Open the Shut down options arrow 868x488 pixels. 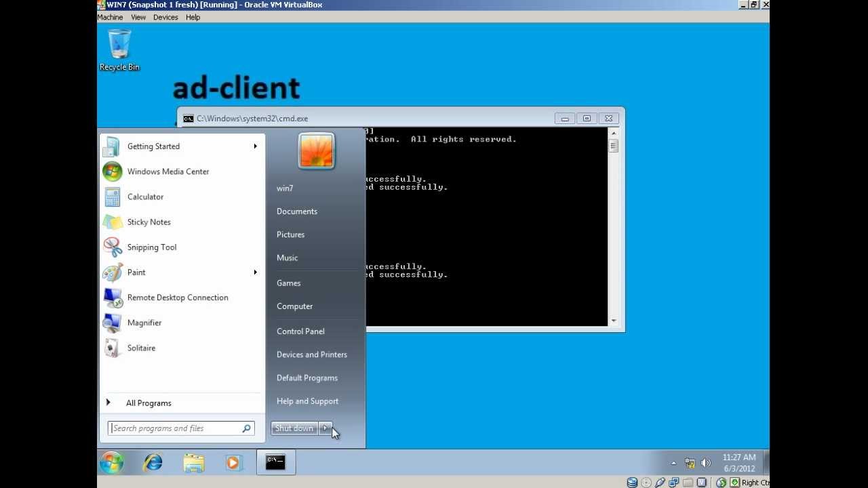[325, 428]
